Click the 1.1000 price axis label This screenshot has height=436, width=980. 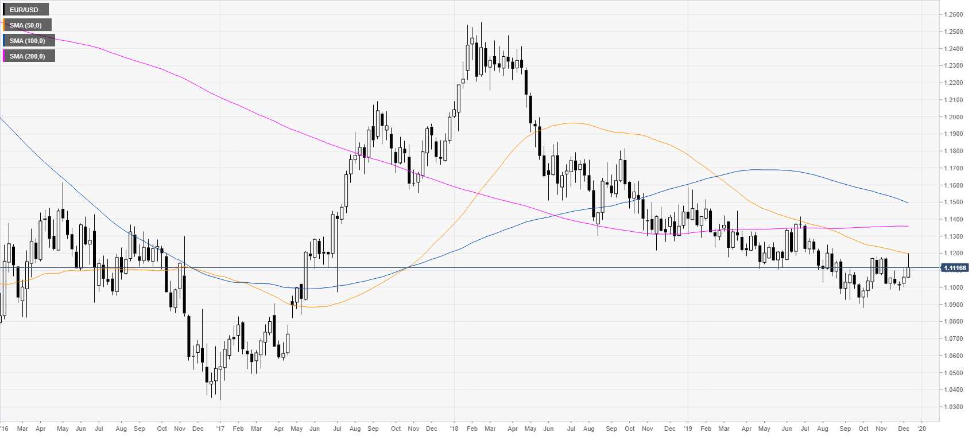click(953, 288)
